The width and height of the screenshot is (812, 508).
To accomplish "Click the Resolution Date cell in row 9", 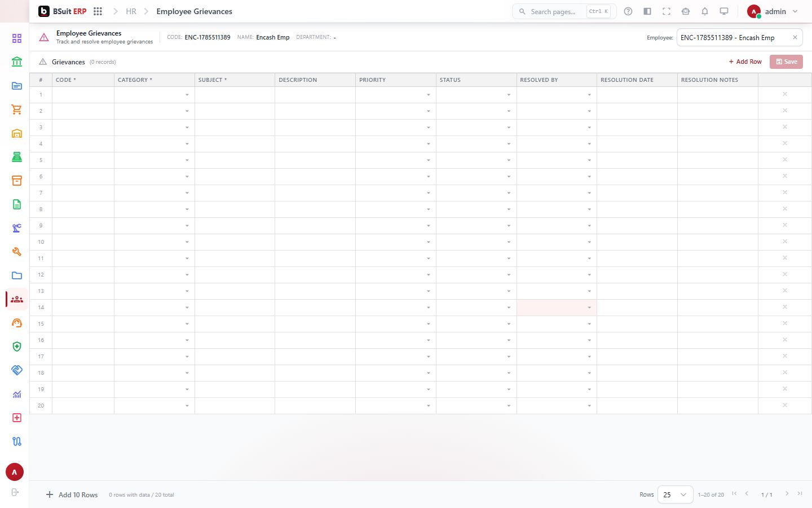I will tap(637, 226).
